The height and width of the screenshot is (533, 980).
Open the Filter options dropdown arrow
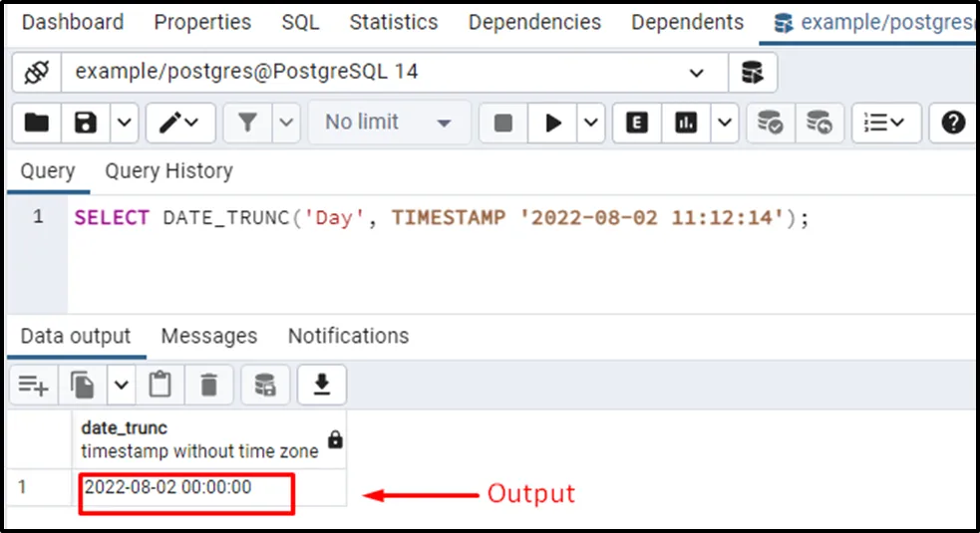286,123
